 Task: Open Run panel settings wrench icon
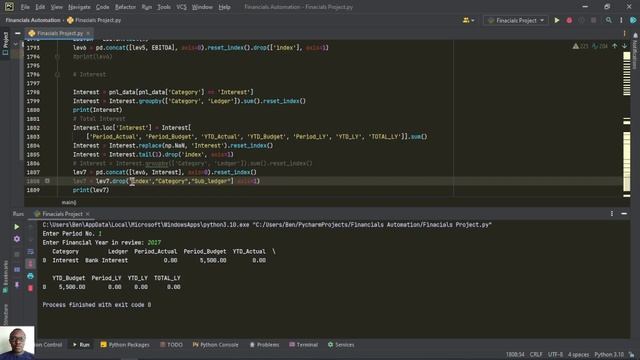pos(17,239)
